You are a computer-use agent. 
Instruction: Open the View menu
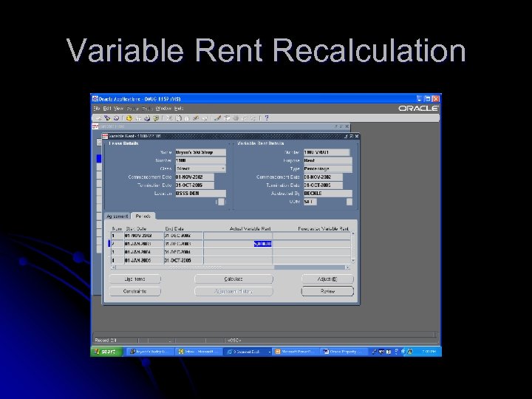pos(118,109)
